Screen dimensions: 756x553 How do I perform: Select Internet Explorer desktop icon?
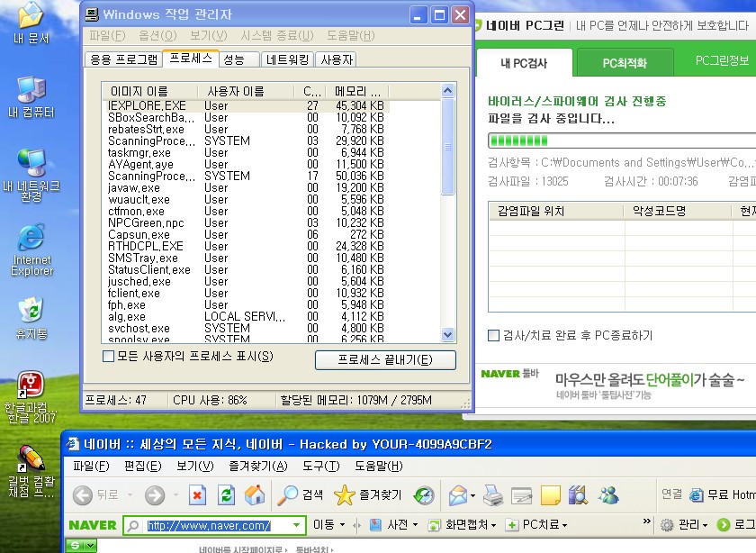pyautogui.click(x=31, y=249)
